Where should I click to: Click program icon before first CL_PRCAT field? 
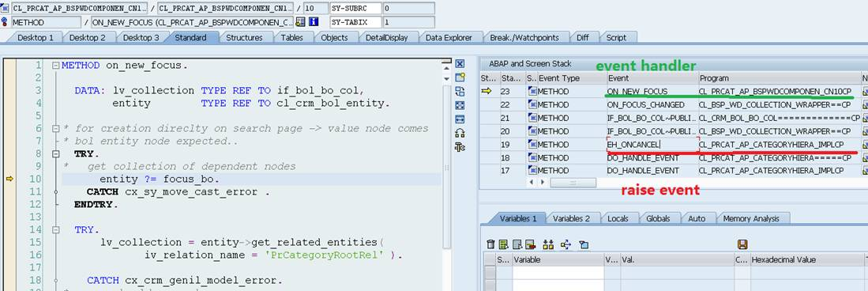(5, 9)
